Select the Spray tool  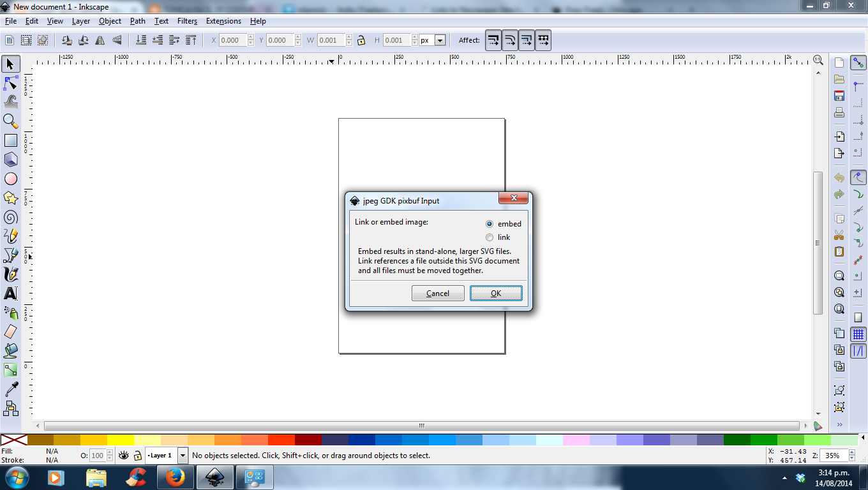click(11, 313)
